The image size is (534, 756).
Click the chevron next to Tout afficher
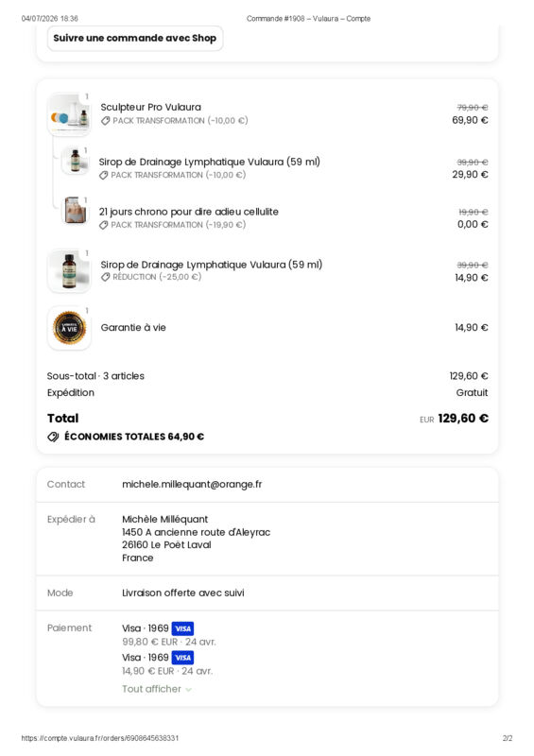tap(189, 690)
